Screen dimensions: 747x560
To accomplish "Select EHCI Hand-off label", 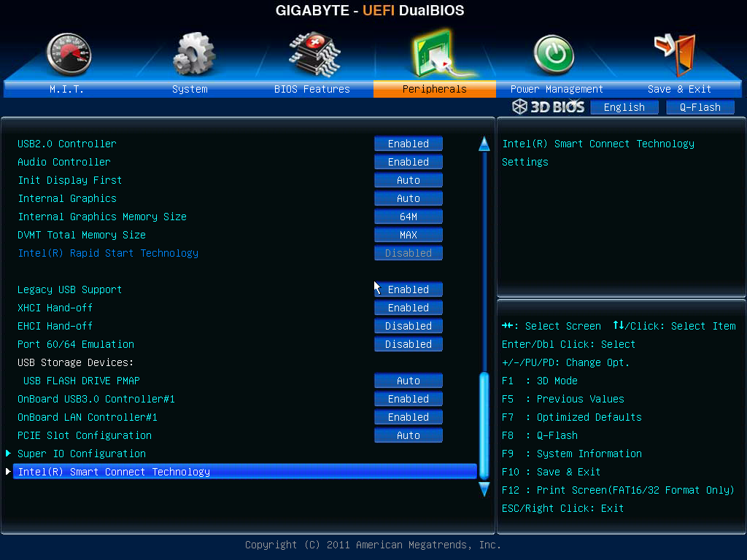I will click(x=55, y=326).
